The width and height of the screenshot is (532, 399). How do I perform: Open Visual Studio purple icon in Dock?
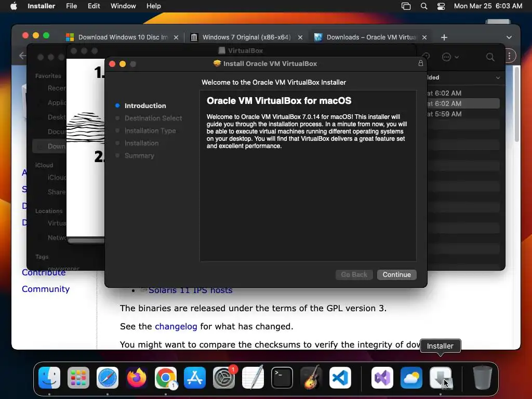point(382,378)
